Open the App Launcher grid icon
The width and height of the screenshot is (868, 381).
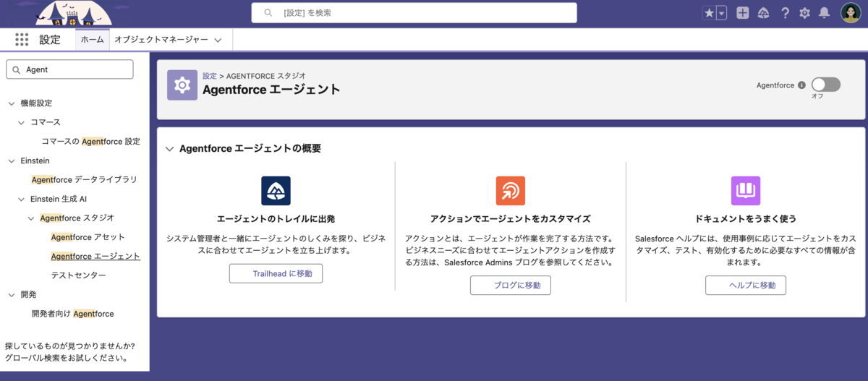(x=22, y=40)
